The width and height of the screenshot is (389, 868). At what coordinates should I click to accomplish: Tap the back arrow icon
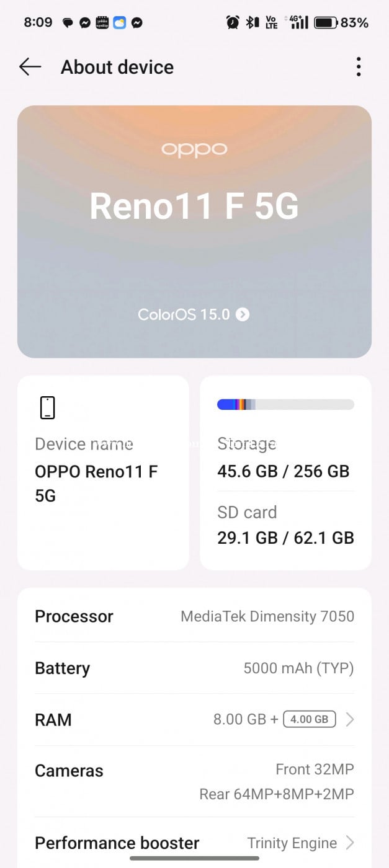30,67
